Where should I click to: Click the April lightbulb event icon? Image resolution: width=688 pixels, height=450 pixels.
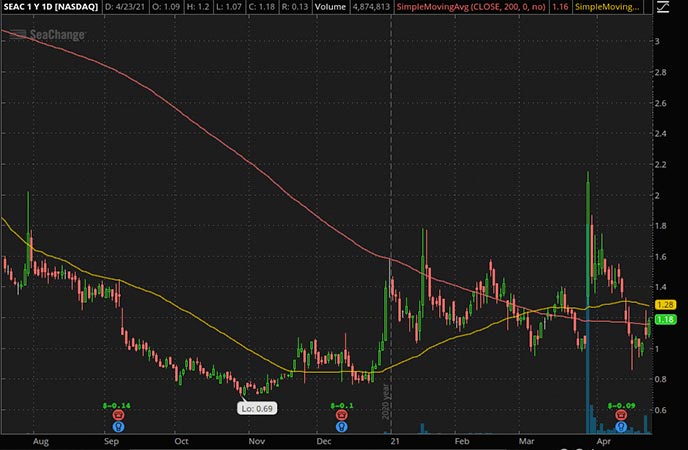(x=620, y=426)
